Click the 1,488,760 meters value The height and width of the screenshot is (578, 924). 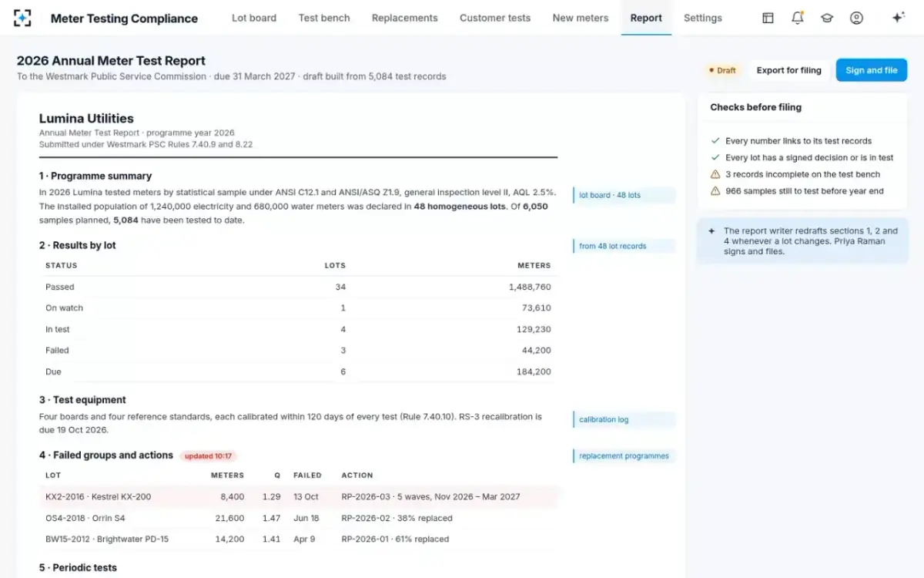point(530,287)
